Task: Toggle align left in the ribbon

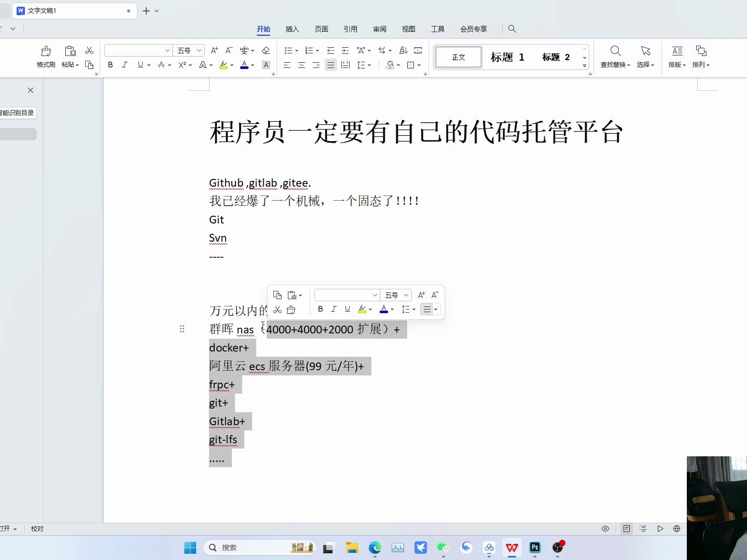Action: click(x=287, y=65)
